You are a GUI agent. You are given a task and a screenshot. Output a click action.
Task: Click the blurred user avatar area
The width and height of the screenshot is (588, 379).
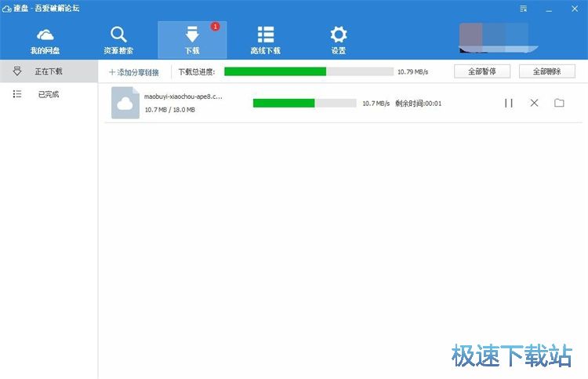point(498,38)
